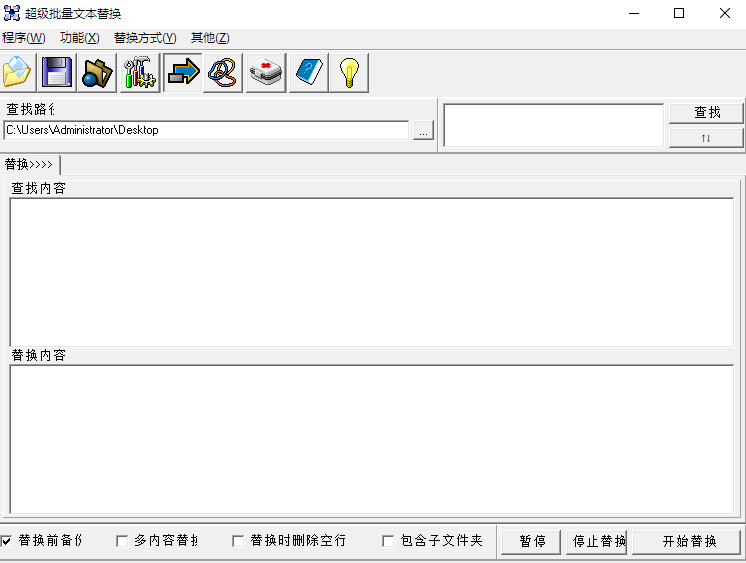Enable the 包含子文件夹 checkbox

coord(389,541)
